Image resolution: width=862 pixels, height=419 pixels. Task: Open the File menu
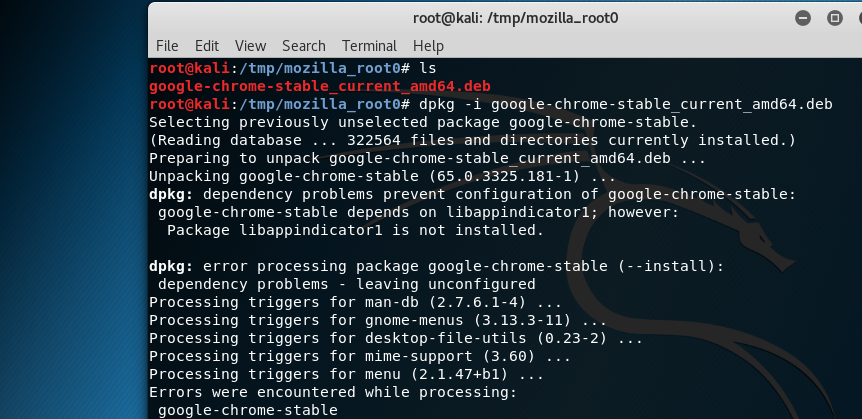click(167, 46)
